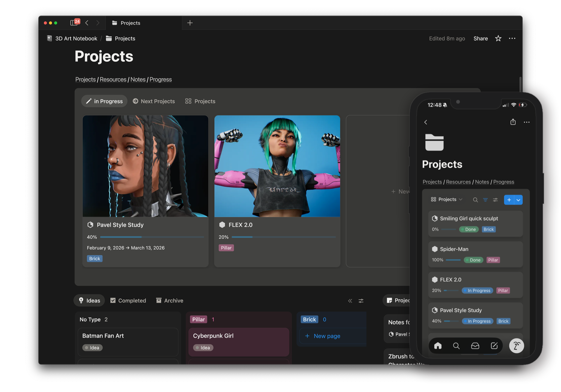The width and height of the screenshot is (561, 392).
Task: Open the Archive tab
Action: point(170,301)
